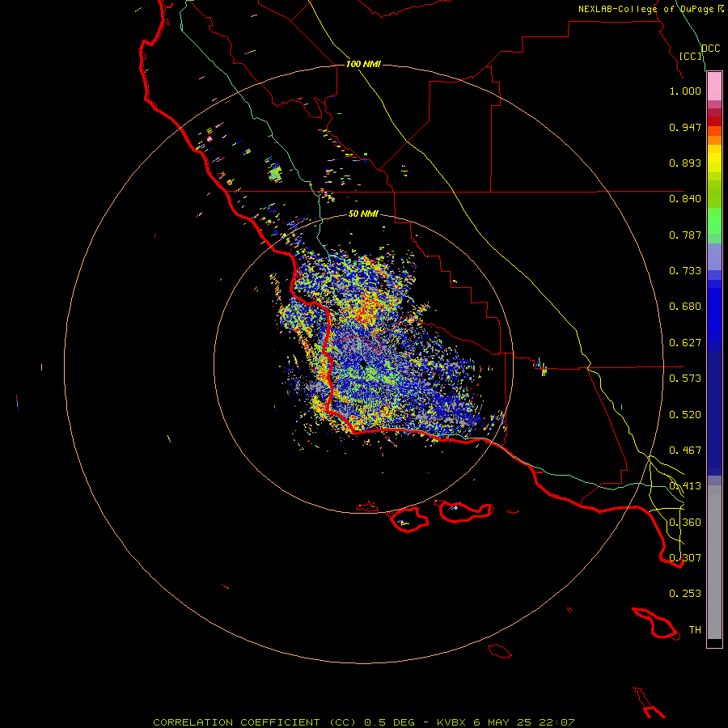The image size is (728, 728).
Task: Click the 0.787 scale value
Action: (x=685, y=235)
